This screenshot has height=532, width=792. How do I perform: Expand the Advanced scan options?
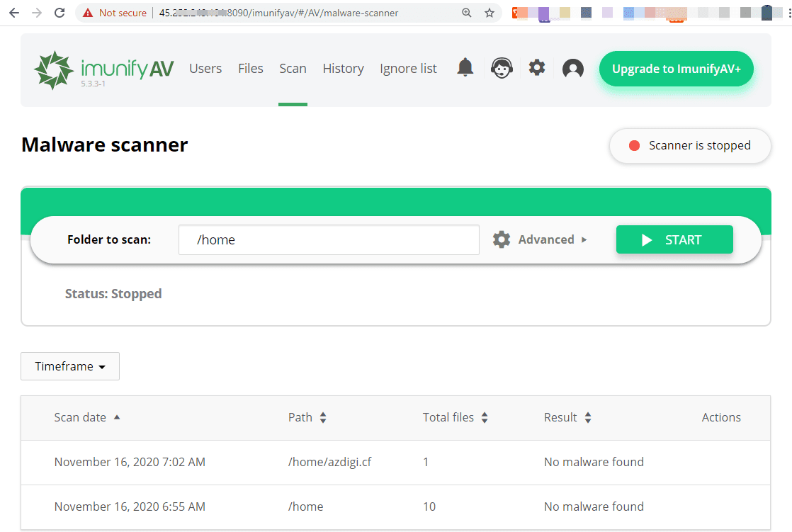coord(547,239)
